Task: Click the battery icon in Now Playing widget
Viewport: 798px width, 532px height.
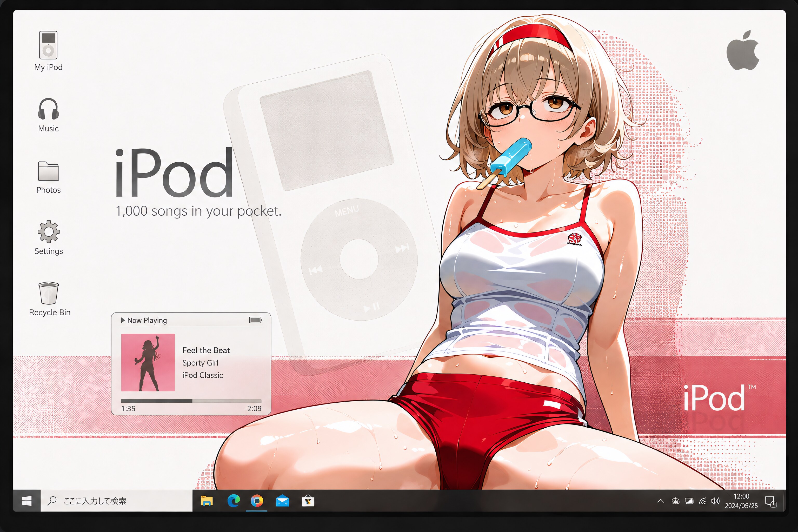Action: 256,320
